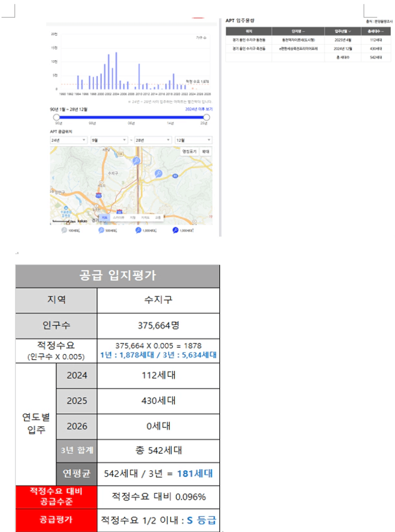
Task: Click the chart bar above 2010
Action: 139,76
